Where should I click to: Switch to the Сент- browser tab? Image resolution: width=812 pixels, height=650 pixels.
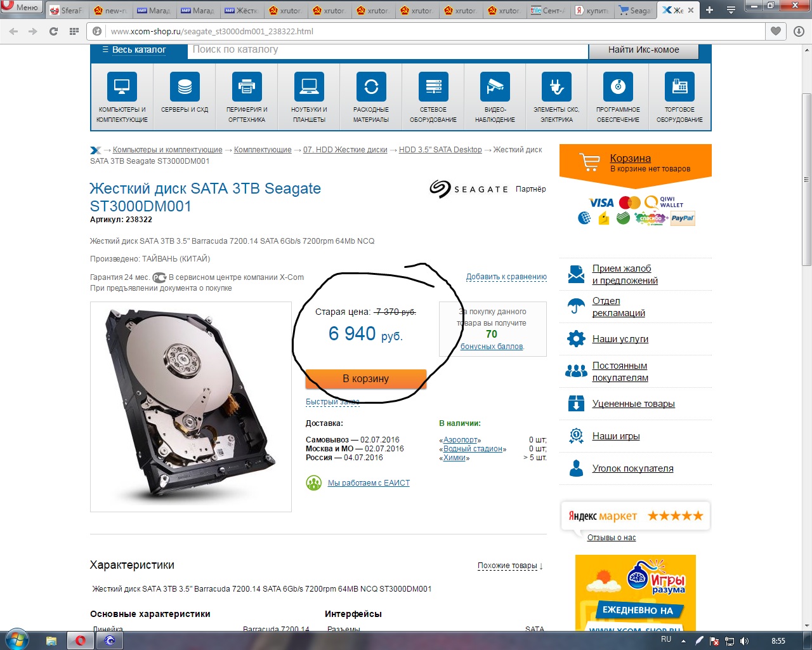pos(548,10)
